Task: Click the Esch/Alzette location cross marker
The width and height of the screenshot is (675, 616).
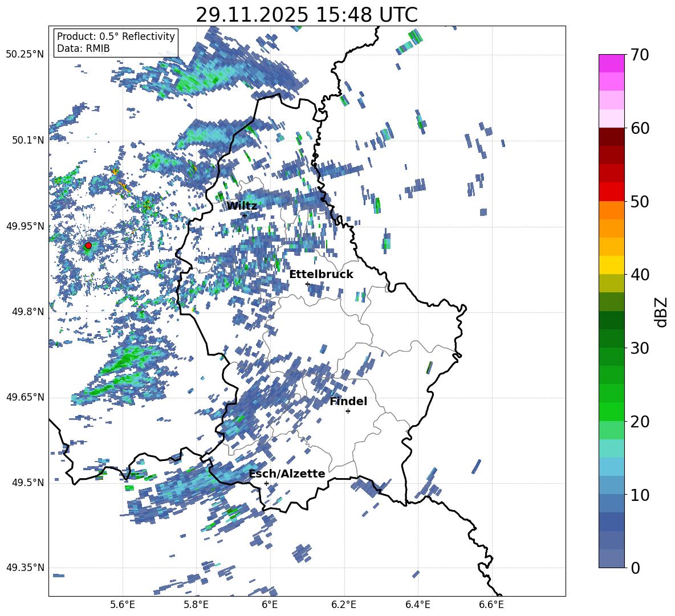Action: tap(266, 483)
